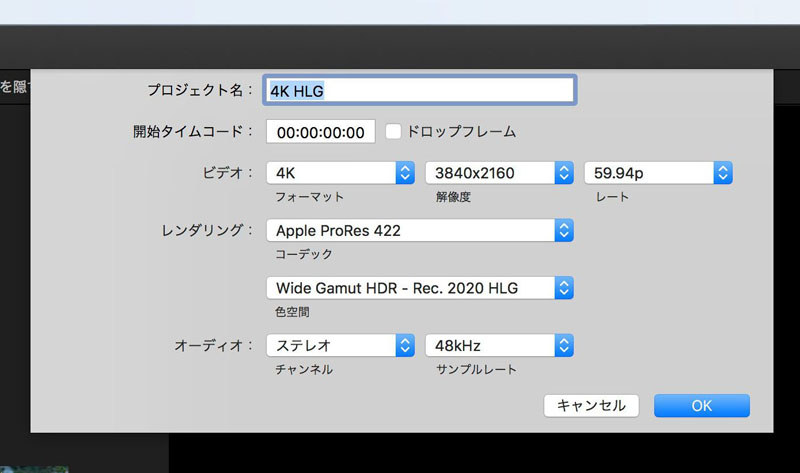Click the 48kHz sample rate chevron
800x473 pixels.
pos(564,346)
